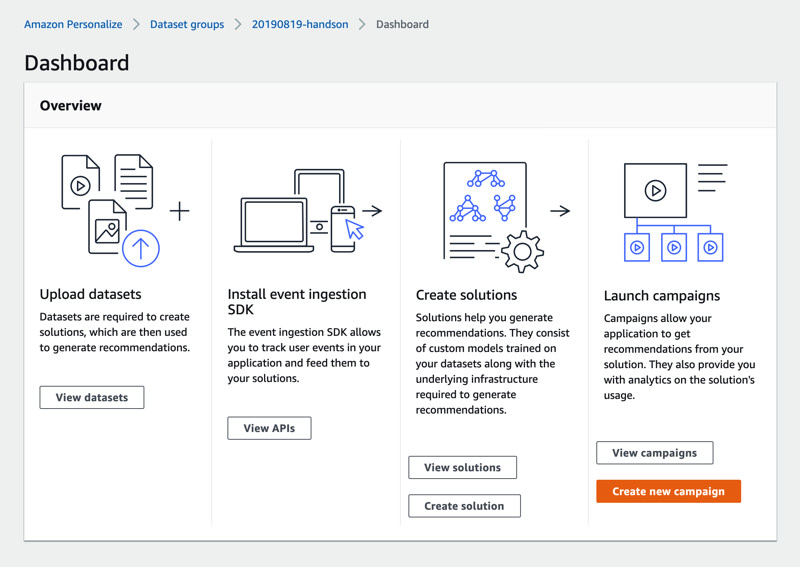Image resolution: width=800 pixels, height=567 pixels.
Task: Click the text document icon in upload illustration
Action: 134,182
